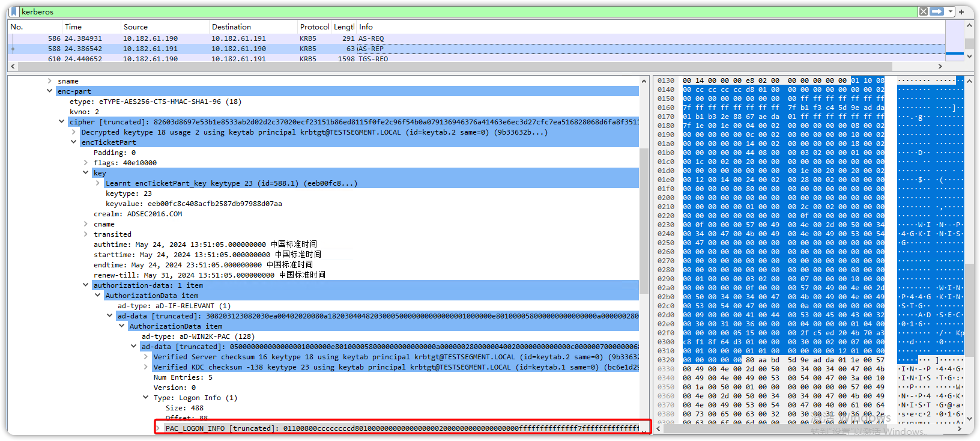
Task: Expand the sname tree node
Action: [x=49, y=81]
